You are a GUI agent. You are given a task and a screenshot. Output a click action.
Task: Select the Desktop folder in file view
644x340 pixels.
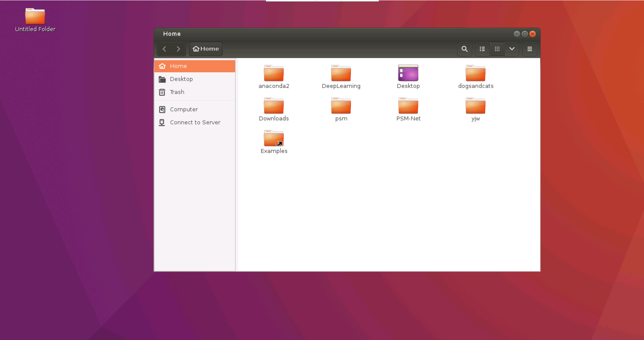click(408, 74)
